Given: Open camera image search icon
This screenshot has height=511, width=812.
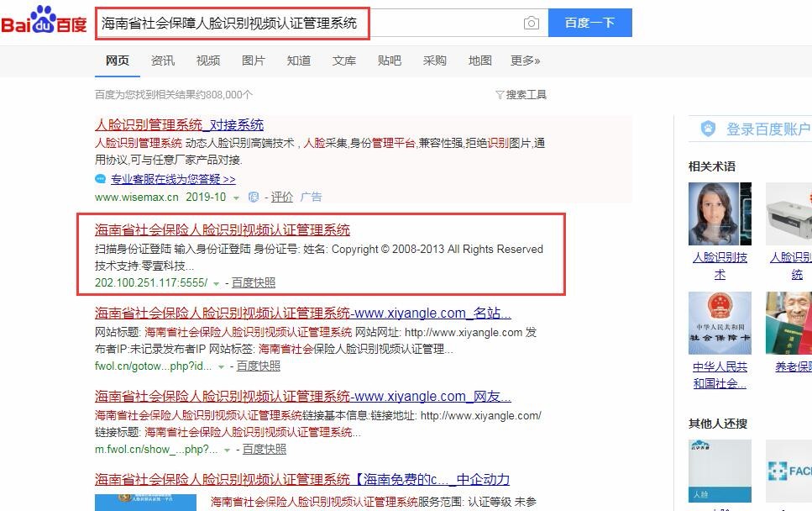Looking at the screenshot, I should pos(532,23).
